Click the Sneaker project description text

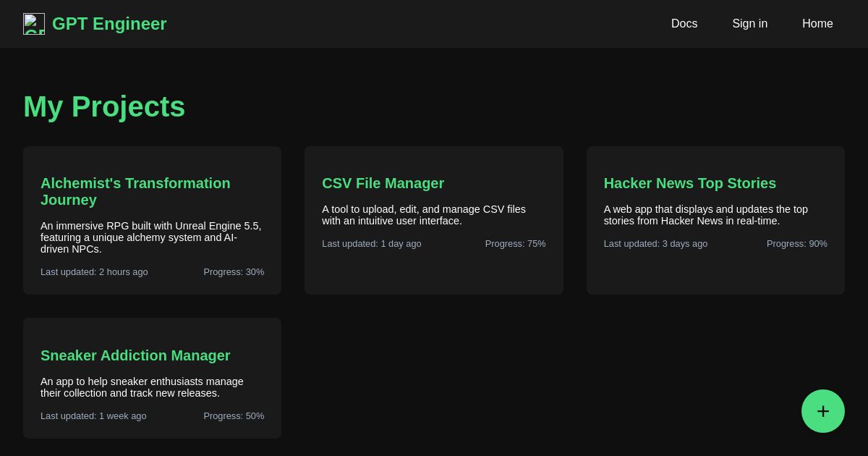(x=142, y=387)
